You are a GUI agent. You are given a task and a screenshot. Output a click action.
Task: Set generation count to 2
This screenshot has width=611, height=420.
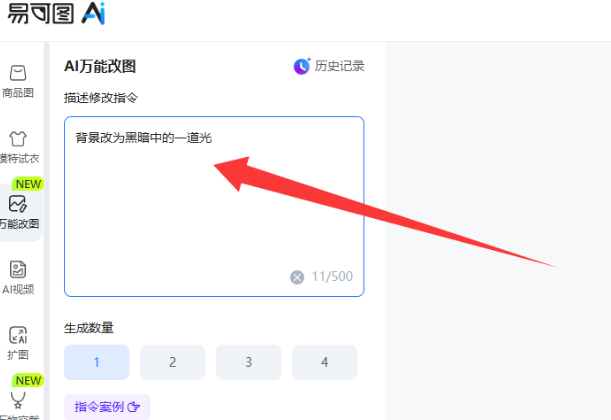(x=173, y=362)
